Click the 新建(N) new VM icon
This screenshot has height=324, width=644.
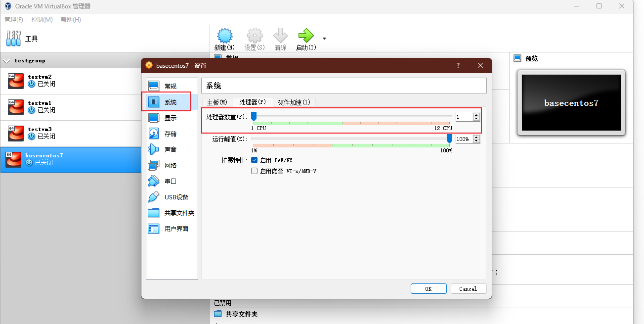click(225, 35)
